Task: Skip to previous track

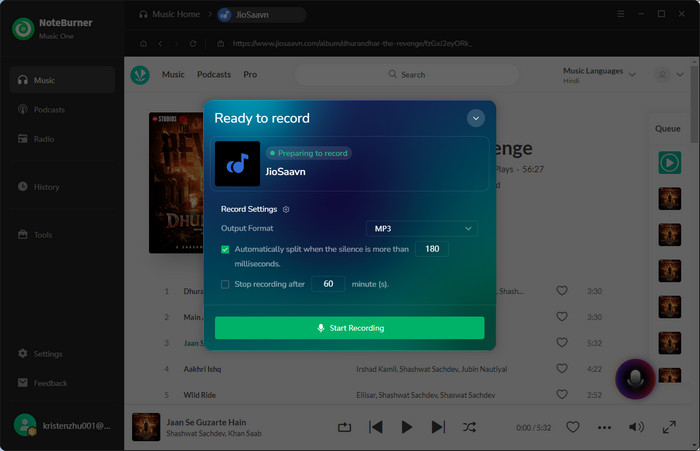Action: [376, 427]
